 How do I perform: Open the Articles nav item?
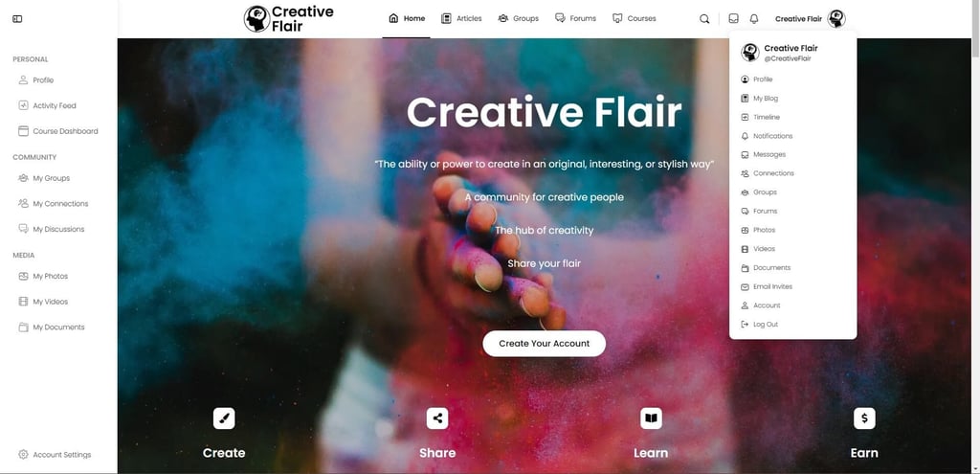point(461,19)
